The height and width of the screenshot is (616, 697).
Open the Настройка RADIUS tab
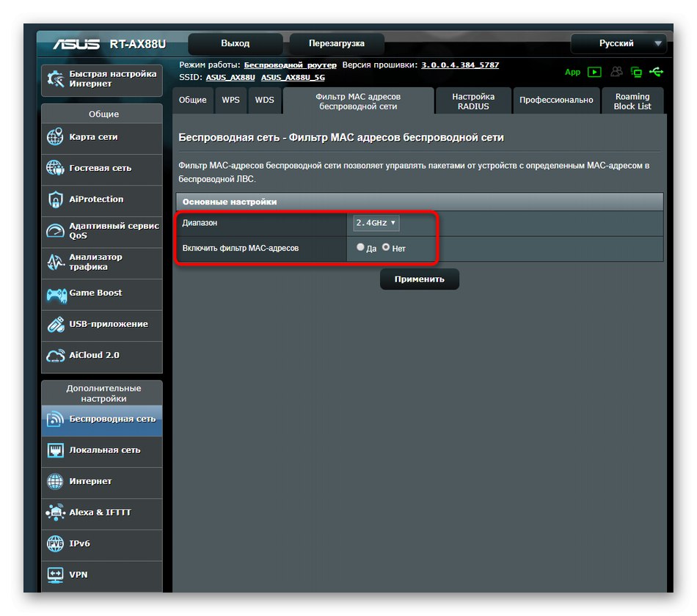coord(473,101)
